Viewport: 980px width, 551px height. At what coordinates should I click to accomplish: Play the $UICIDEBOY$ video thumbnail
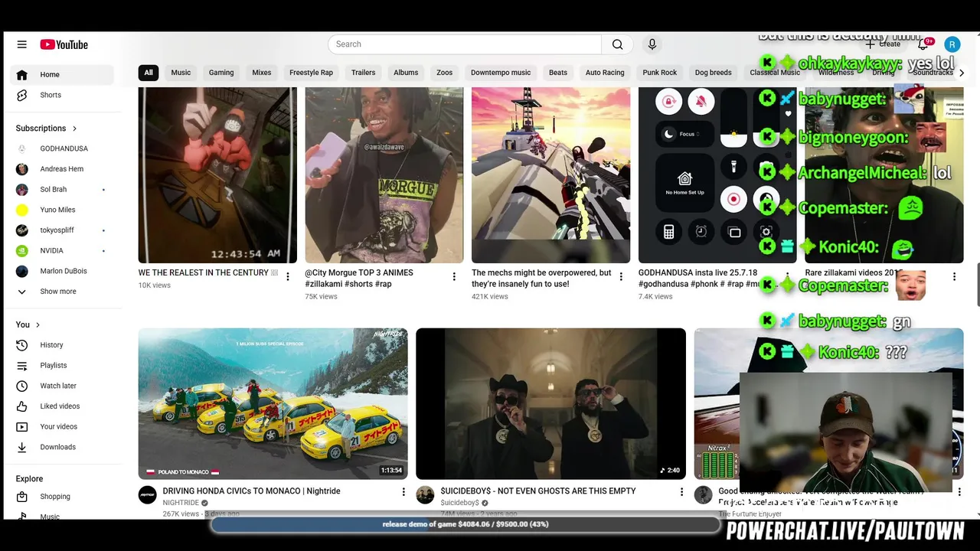tap(550, 404)
